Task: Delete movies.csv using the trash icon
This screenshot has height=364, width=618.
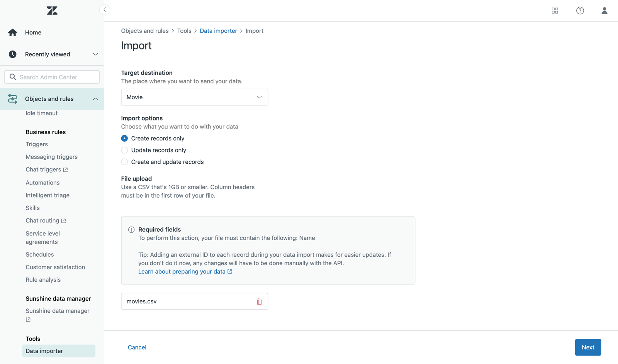Action: click(259, 301)
